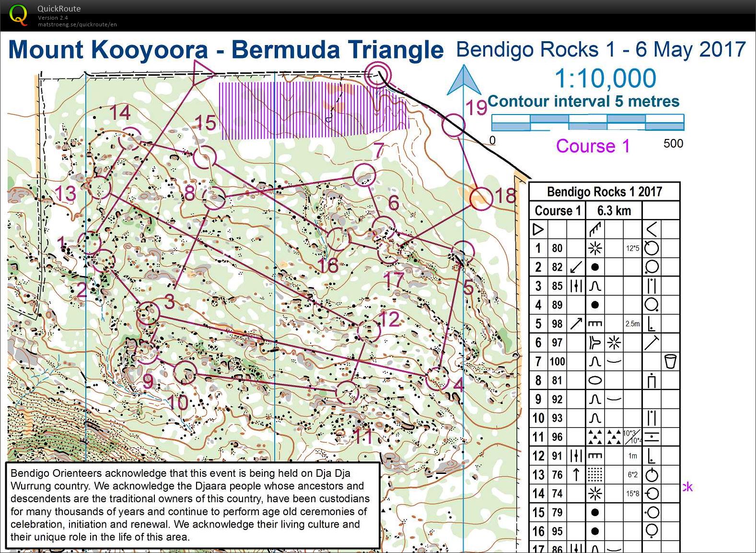Viewport: 756px width, 553px height.
Task: Click the oval symbol in row 8
Action: [595, 380]
